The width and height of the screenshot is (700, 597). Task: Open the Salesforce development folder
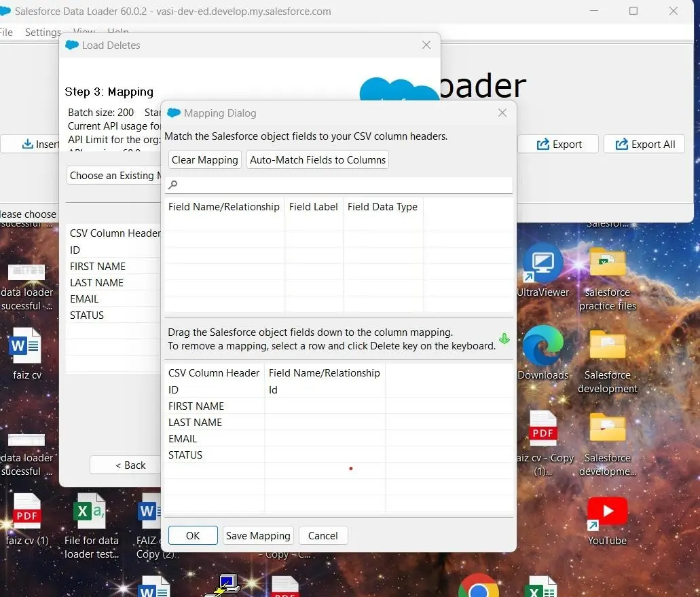pyautogui.click(x=607, y=347)
